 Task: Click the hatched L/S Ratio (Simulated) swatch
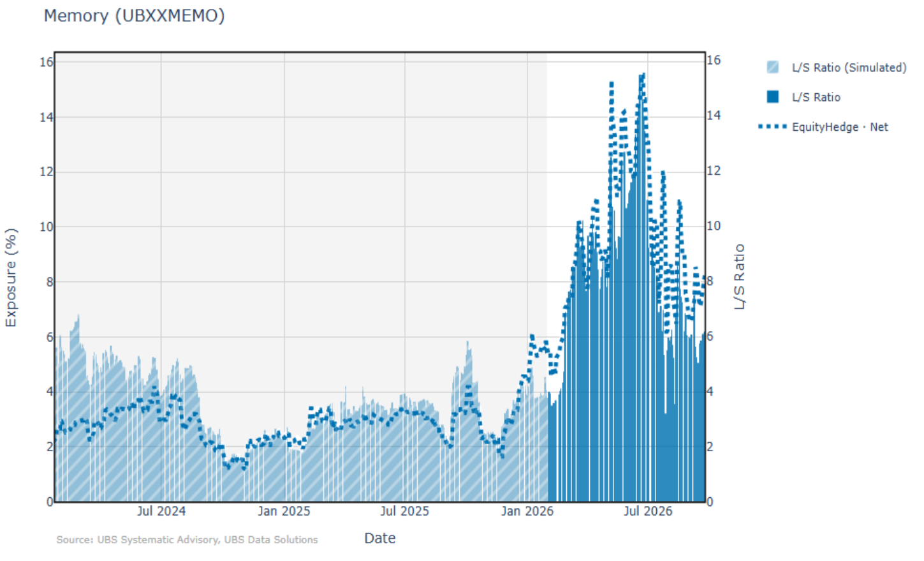click(773, 67)
